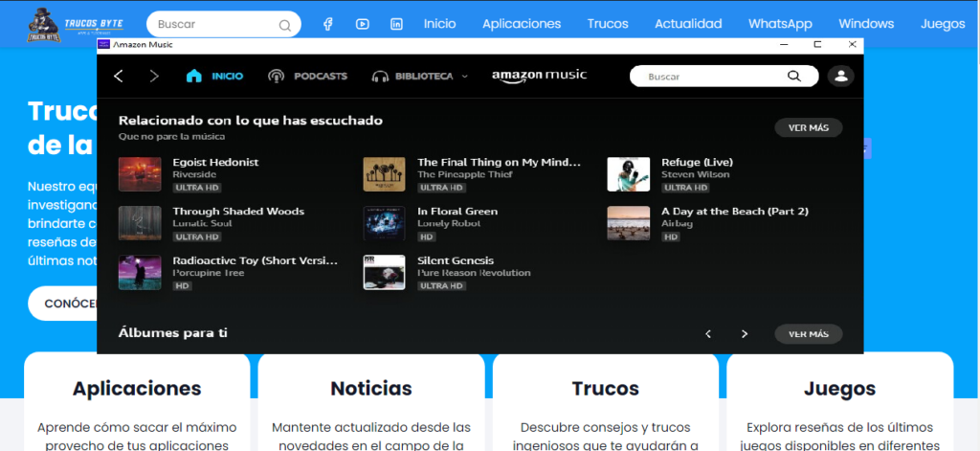Screen dimensions: 980x451
Task: Open the Trucos menu item in the navbar
Action: [x=608, y=24]
